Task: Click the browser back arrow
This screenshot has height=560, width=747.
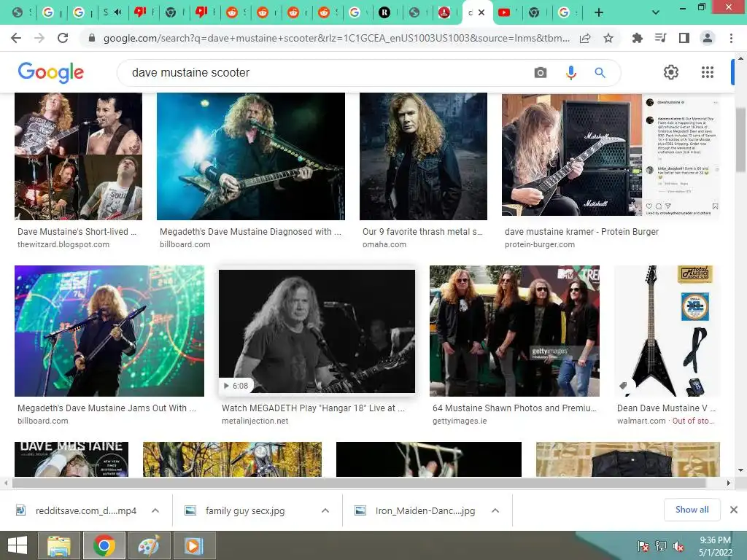Action: click(16, 38)
